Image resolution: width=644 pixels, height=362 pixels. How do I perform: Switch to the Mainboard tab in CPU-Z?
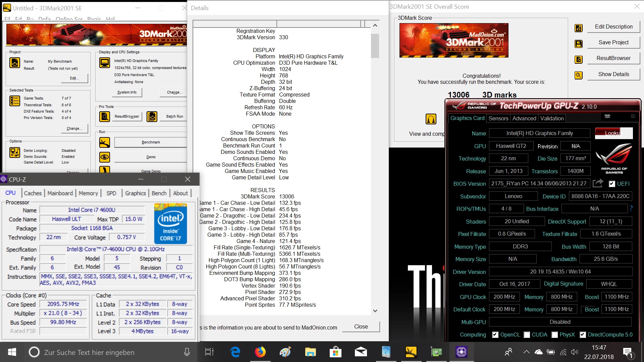tap(60, 193)
